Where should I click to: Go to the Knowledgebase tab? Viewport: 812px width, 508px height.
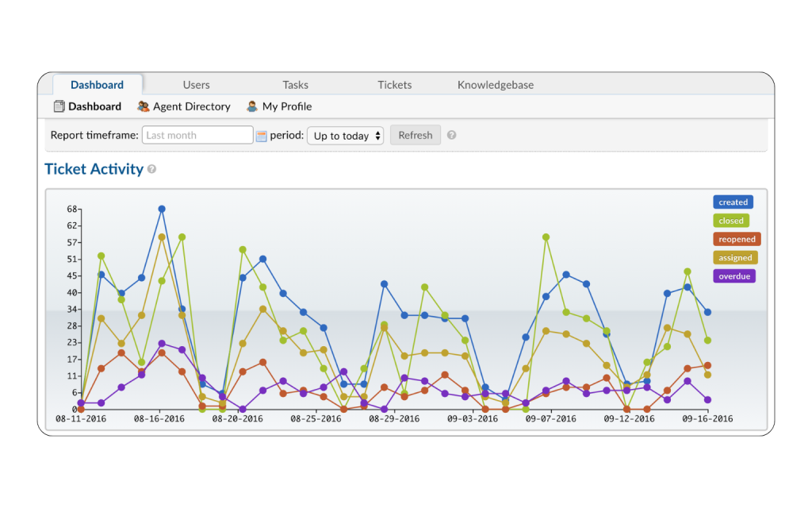[x=495, y=85]
